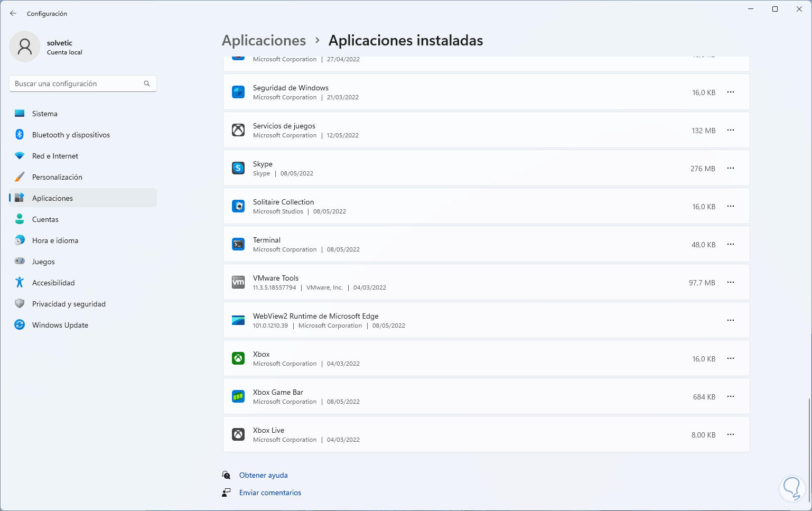Go to Bluetooth y dispositivos section

(71, 135)
